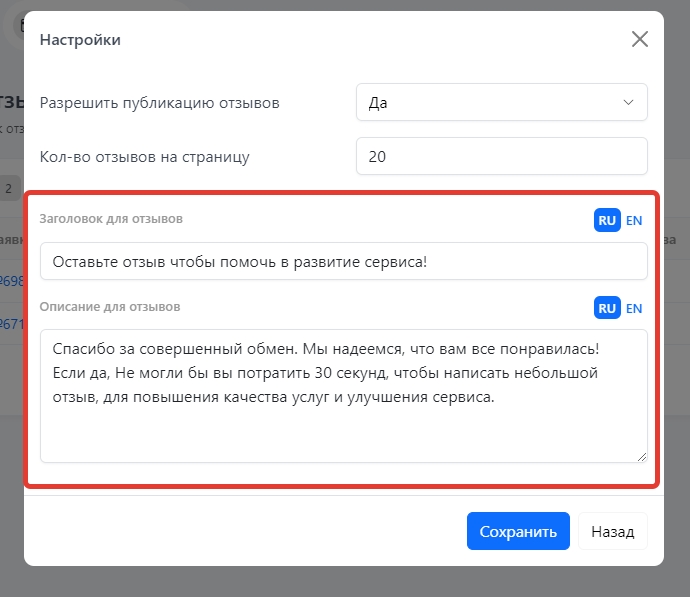Screen dimensions: 690x597
Task: Click the Заголовок для отзывов label
Action: click(x=111, y=218)
